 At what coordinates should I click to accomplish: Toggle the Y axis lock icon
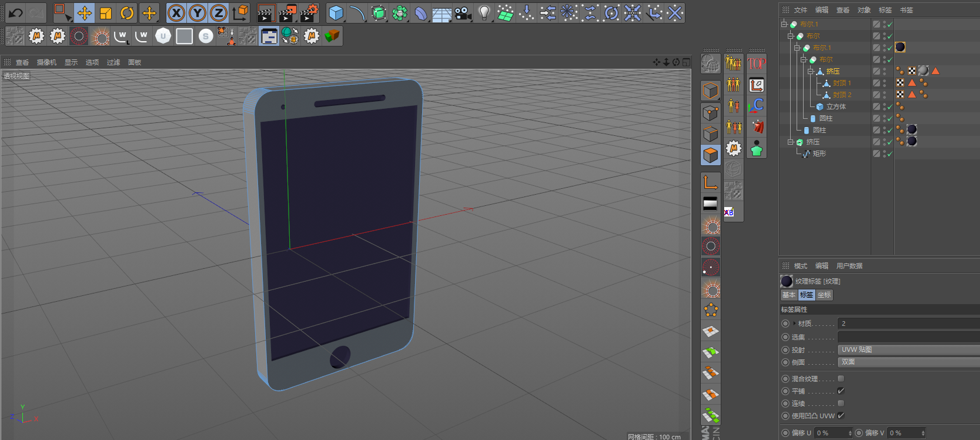pyautogui.click(x=198, y=13)
